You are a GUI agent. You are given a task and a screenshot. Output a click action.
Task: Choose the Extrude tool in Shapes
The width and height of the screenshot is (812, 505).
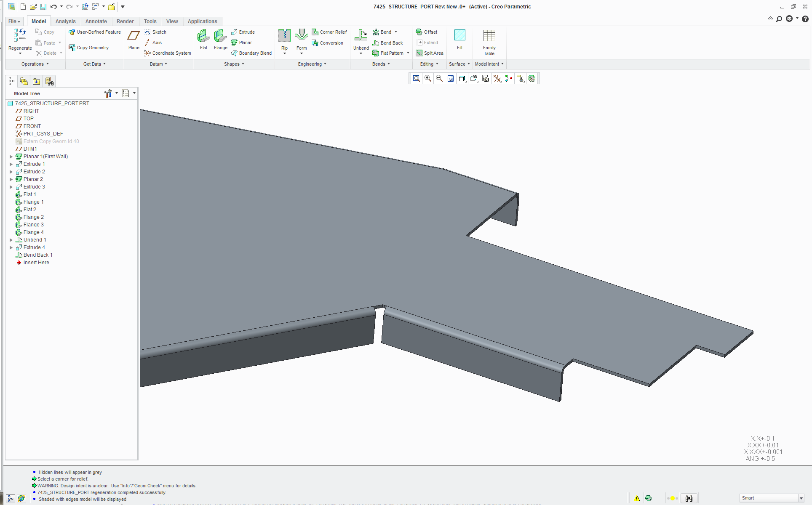(243, 32)
